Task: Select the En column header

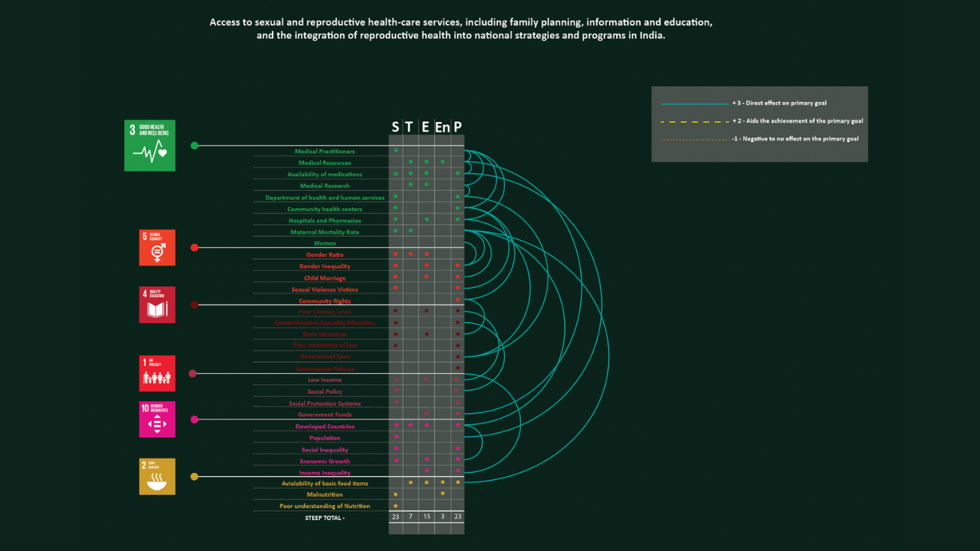Action: 442,127
